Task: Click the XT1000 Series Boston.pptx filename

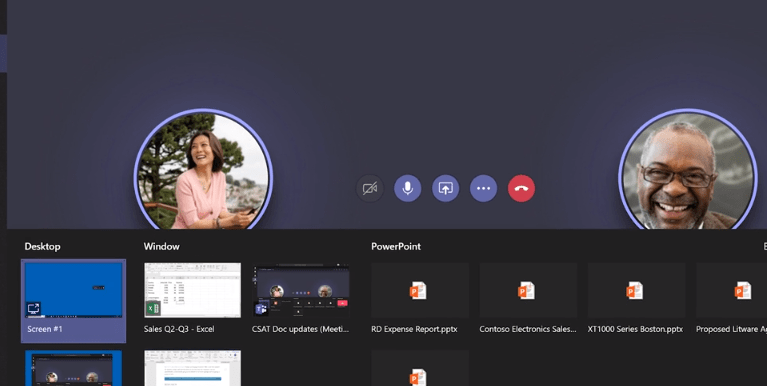Action: [635, 329]
